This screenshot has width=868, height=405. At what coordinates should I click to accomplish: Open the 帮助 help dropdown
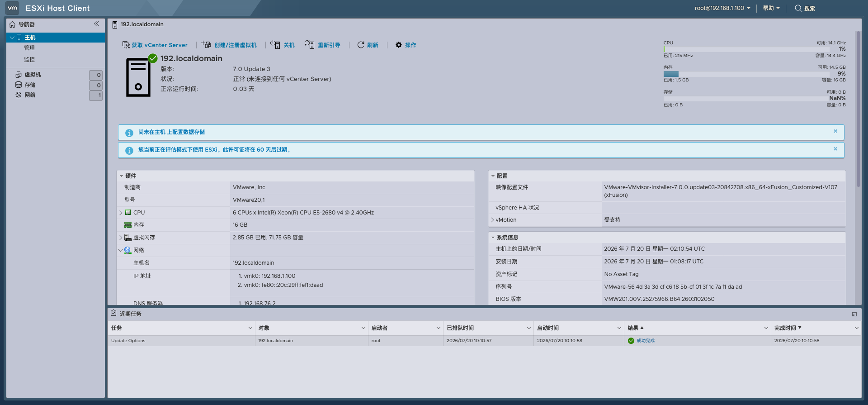771,8
